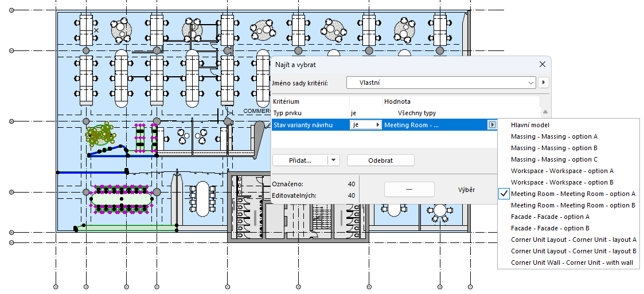Expand the arrow next to 'Přidat...'

coord(334,160)
